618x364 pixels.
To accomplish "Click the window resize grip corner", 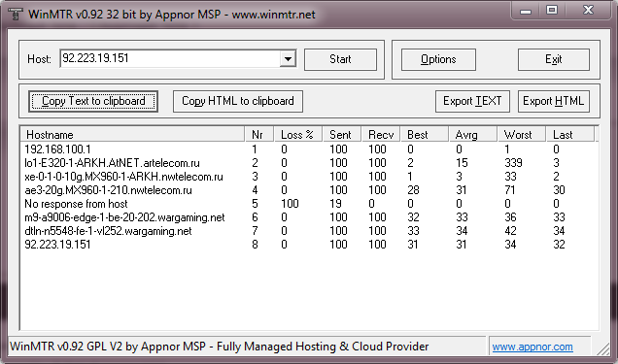I will (x=603, y=349).
